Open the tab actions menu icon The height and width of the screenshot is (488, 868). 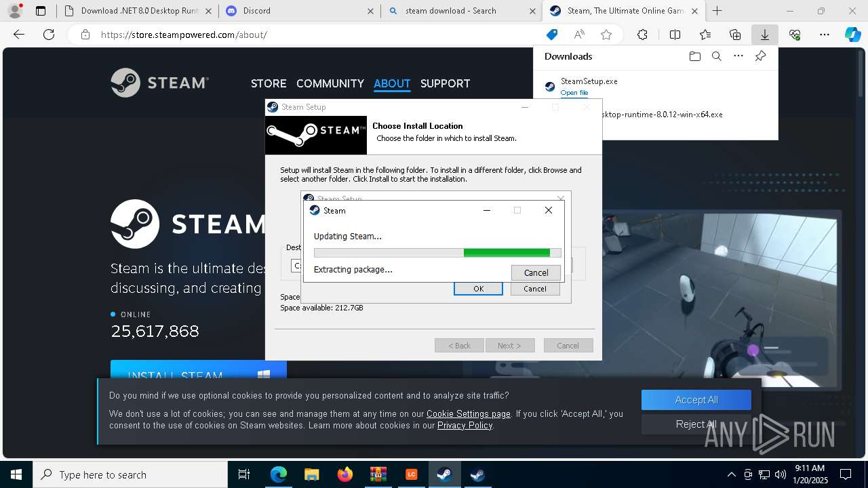(x=41, y=11)
